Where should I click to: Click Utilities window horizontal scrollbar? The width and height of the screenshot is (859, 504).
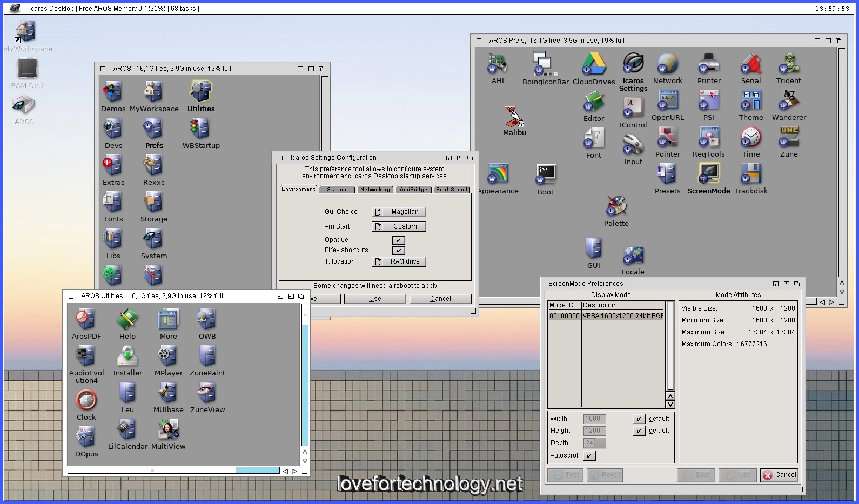(x=173, y=471)
